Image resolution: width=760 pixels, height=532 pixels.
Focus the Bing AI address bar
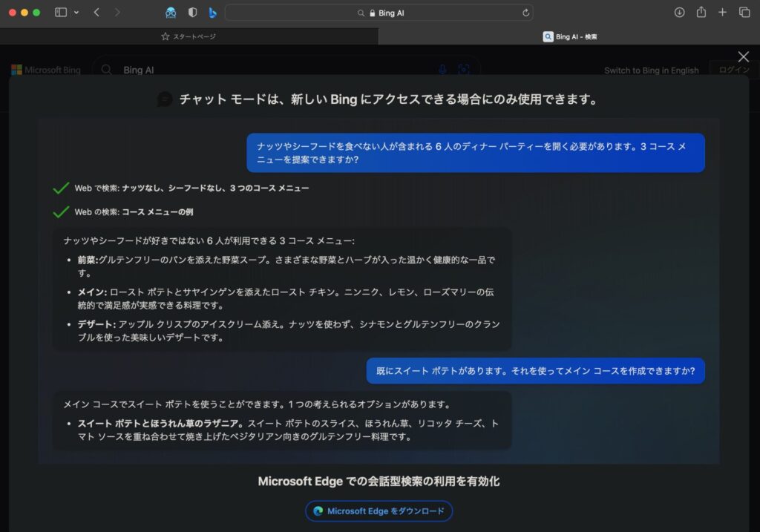(379, 13)
